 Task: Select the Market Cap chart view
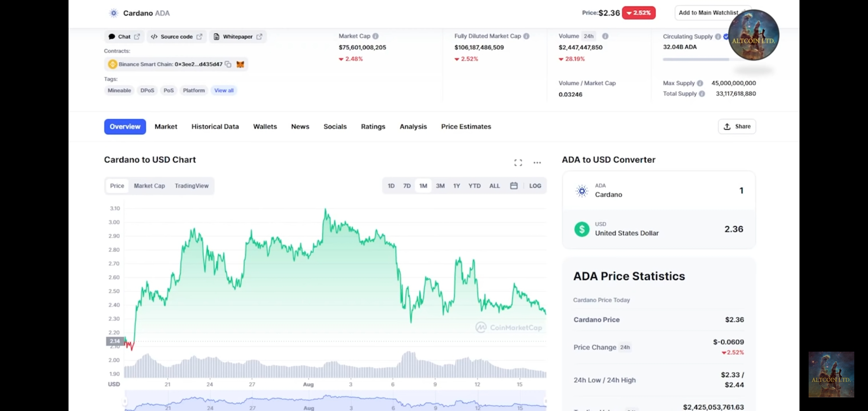[x=149, y=186]
